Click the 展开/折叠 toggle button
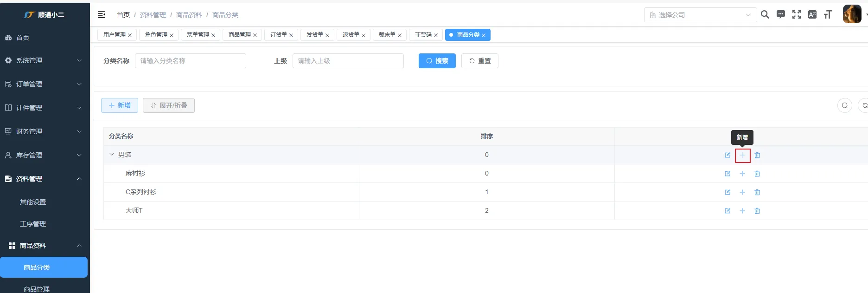The image size is (868, 293). pos(169,105)
